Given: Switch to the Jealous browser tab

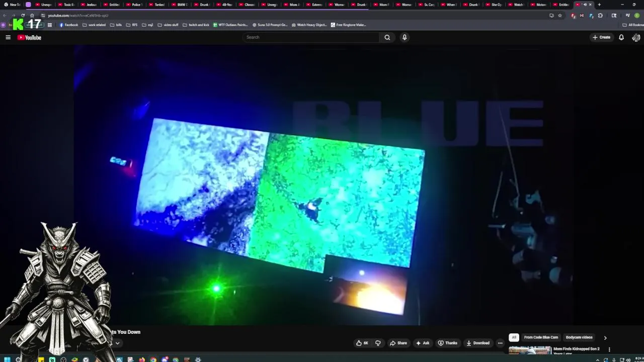Looking at the screenshot, I should click(x=89, y=5).
